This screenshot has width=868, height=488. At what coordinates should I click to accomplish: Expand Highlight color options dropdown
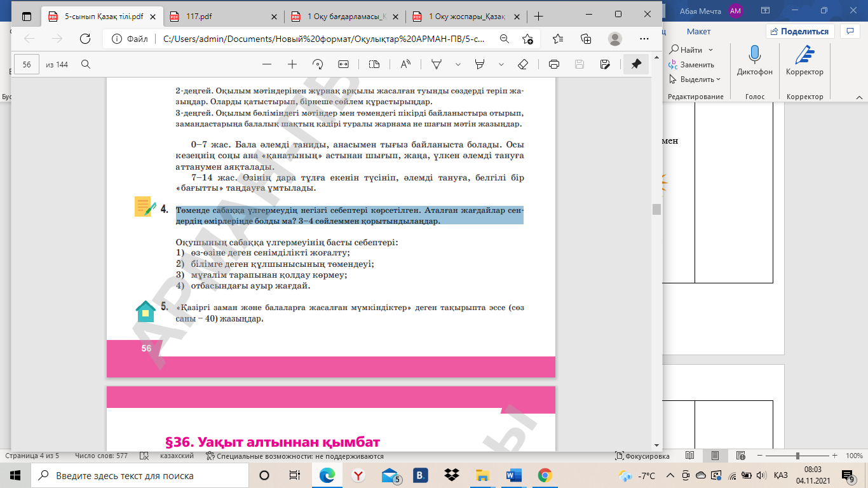(501, 64)
